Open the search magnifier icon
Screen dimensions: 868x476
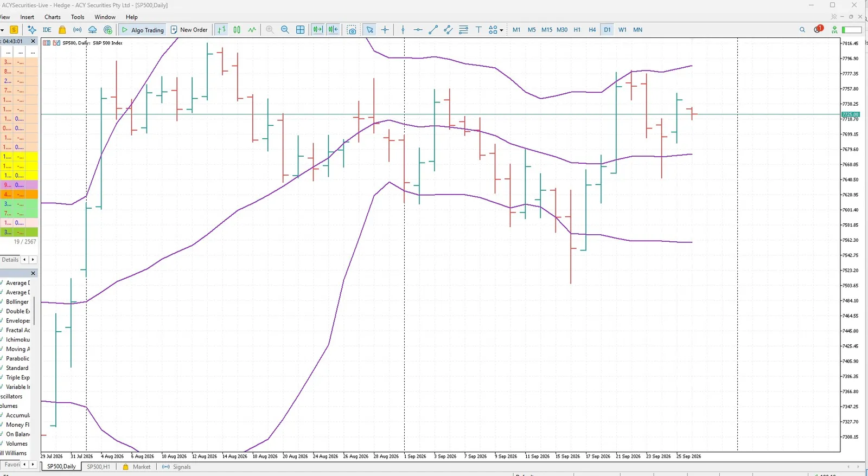(802, 30)
